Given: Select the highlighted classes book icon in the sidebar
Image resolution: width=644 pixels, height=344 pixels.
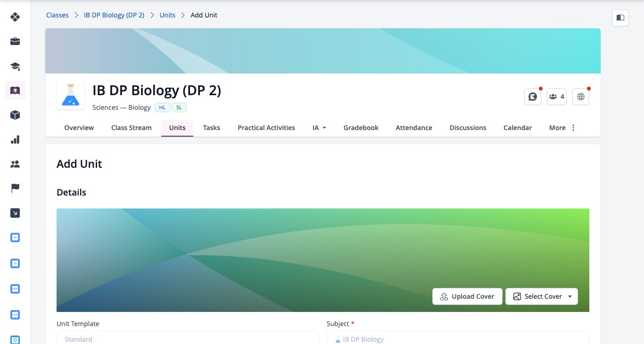Looking at the screenshot, I should [x=15, y=90].
